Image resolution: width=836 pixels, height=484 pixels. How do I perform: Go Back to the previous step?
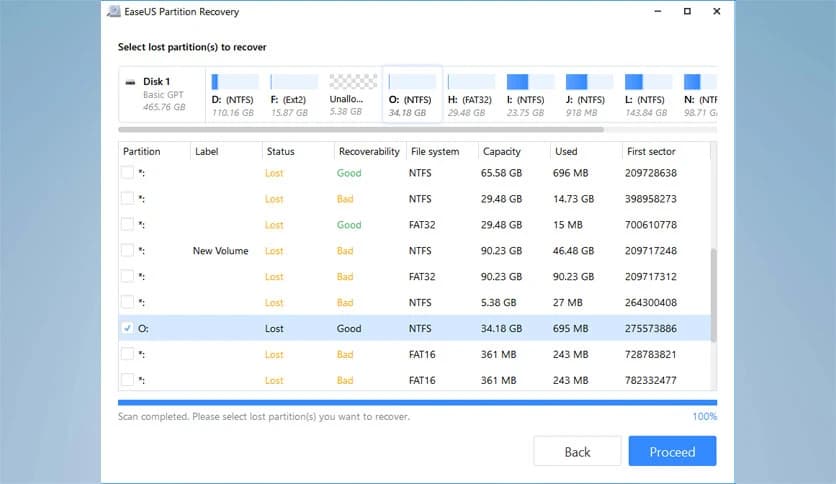pyautogui.click(x=577, y=451)
